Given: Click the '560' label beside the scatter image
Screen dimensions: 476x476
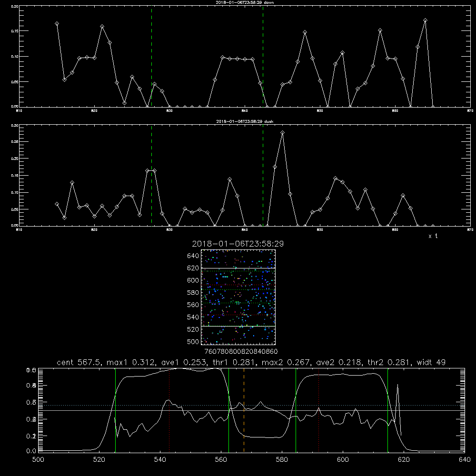Looking at the screenshot, I should pos(193,305).
